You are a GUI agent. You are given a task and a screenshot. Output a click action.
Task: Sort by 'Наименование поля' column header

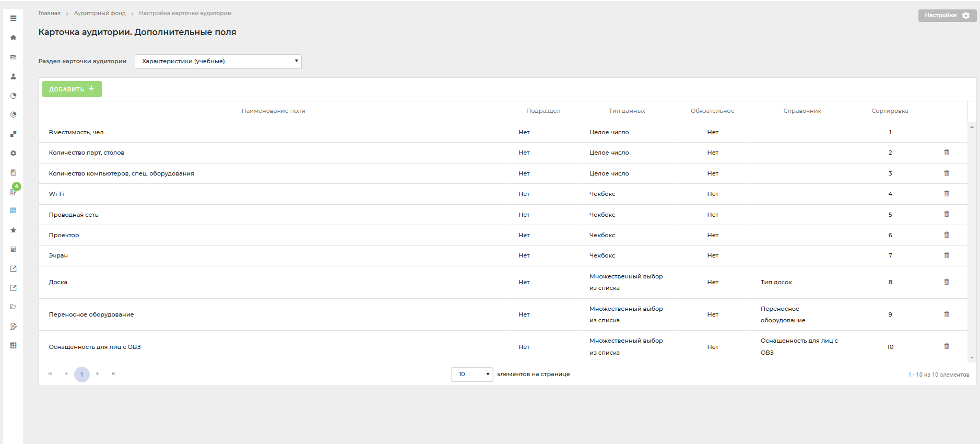pos(273,111)
